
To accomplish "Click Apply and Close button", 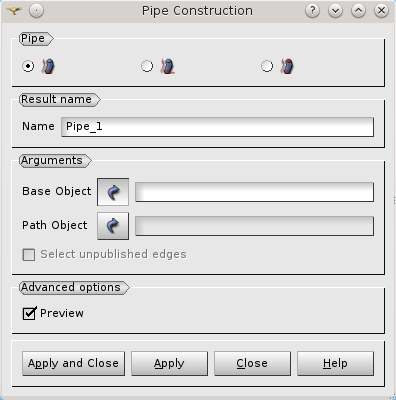I will pos(73,363).
